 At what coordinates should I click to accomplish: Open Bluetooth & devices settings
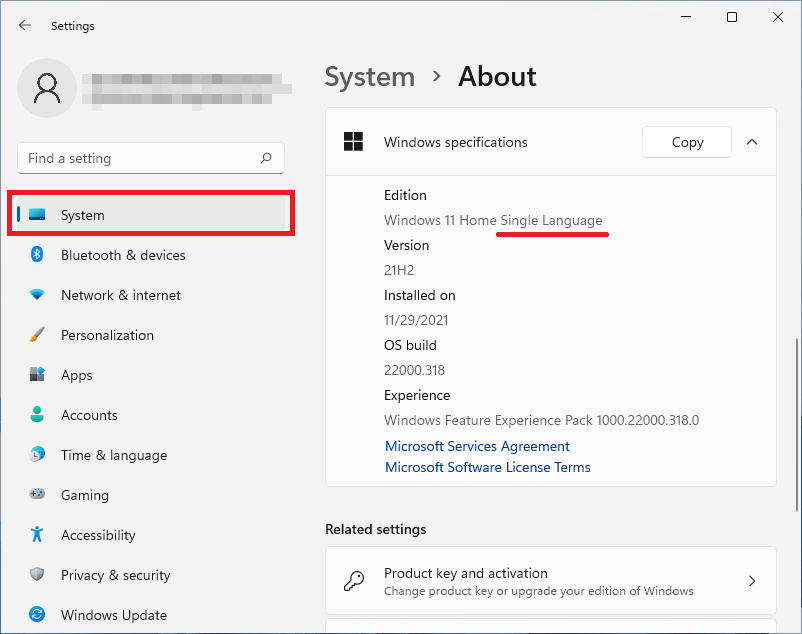pos(151,255)
